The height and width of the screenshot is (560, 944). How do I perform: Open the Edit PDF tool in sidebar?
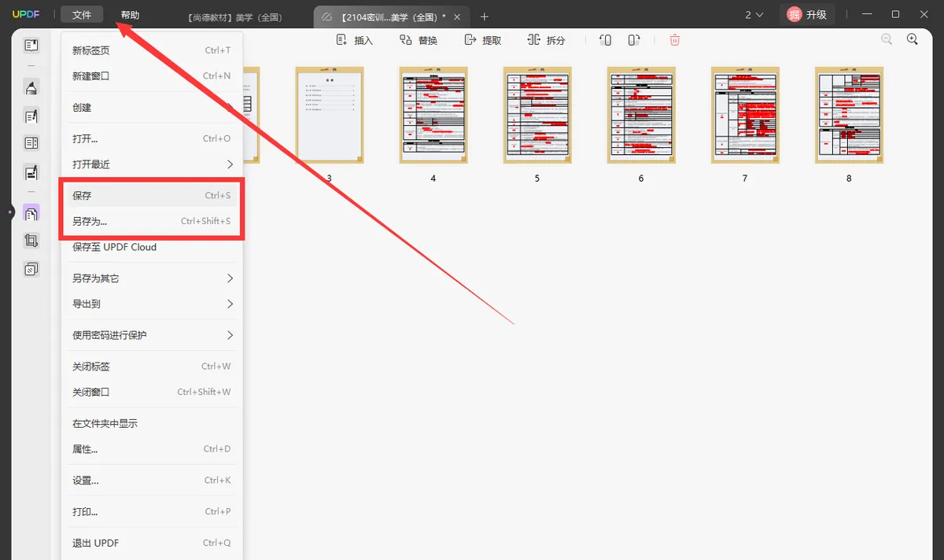pos(31,116)
